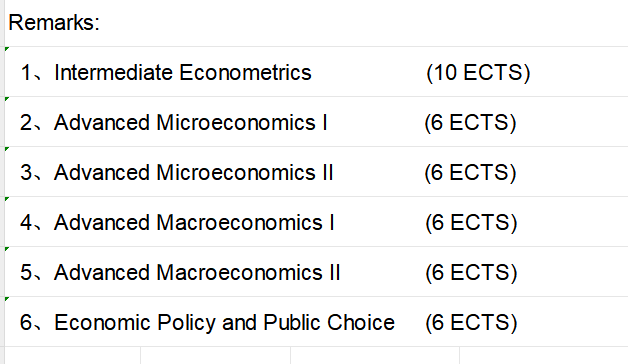Click green triangle marker on Microeconomics I row
Image resolution: width=628 pixels, height=364 pixels.
7,99
